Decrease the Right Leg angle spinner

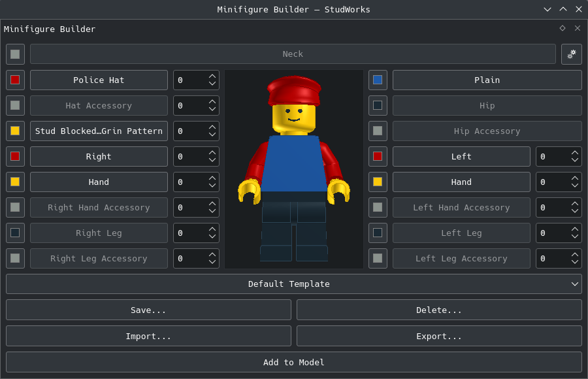coord(212,237)
